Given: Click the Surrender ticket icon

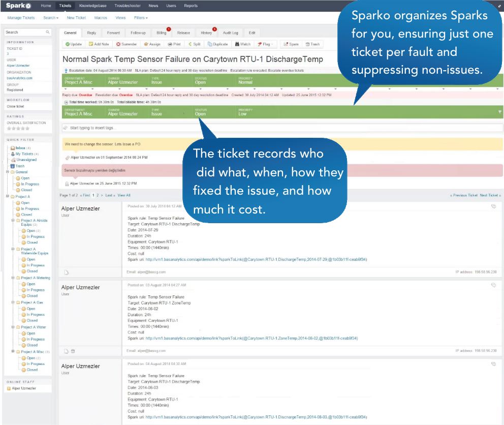Looking at the screenshot, I should [x=118, y=44].
